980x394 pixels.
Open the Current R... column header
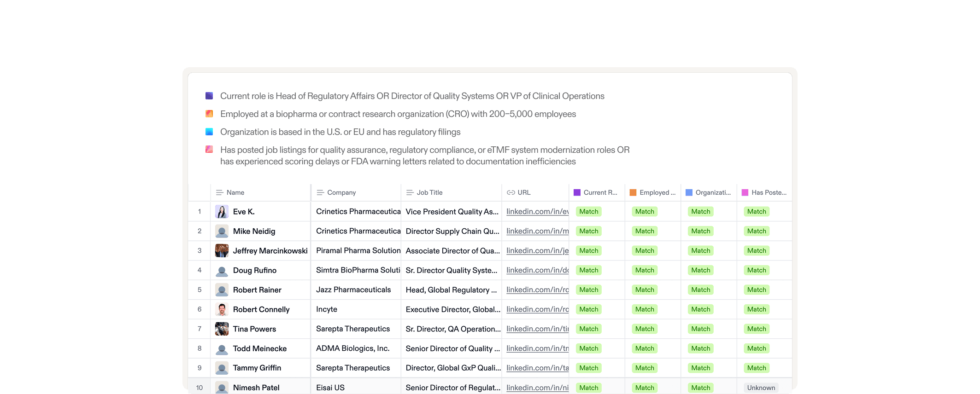tap(597, 192)
